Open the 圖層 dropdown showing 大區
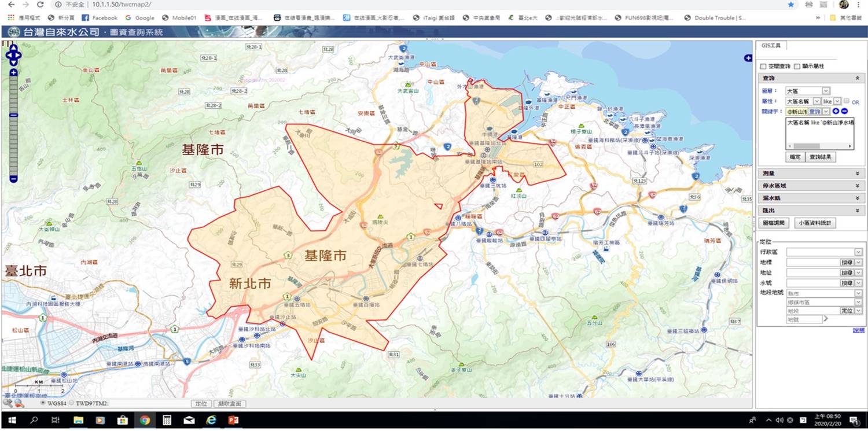This screenshot has width=868, height=431. point(808,91)
